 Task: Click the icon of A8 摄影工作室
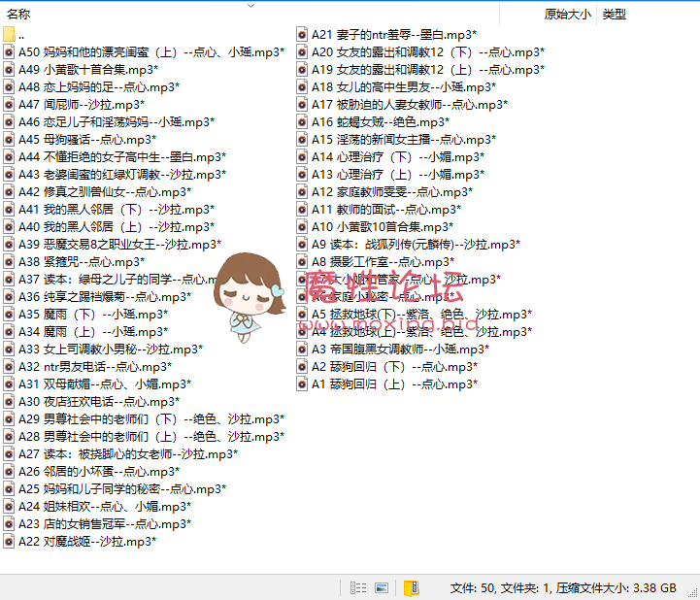[x=302, y=261]
